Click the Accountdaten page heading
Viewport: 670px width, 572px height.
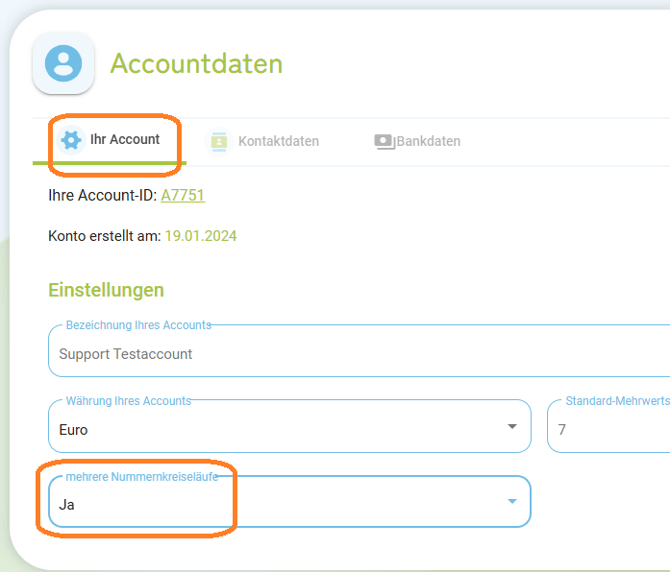click(x=196, y=64)
